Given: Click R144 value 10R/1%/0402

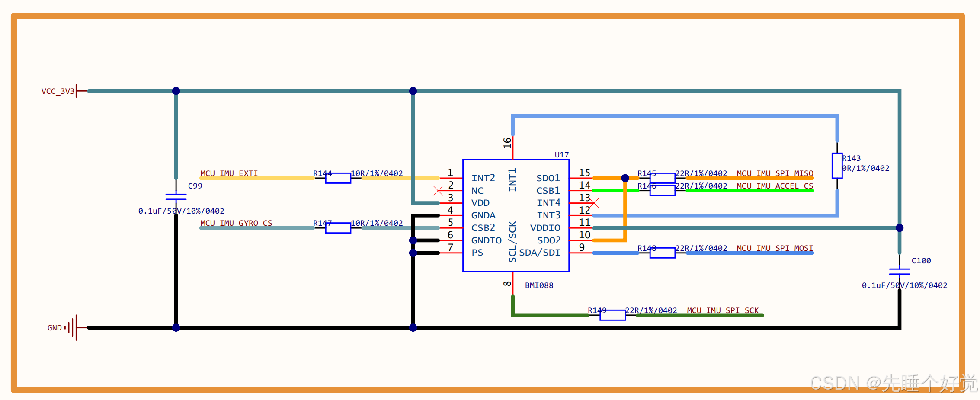Looking at the screenshot, I should pyautogui.click(x=376, y=173).
